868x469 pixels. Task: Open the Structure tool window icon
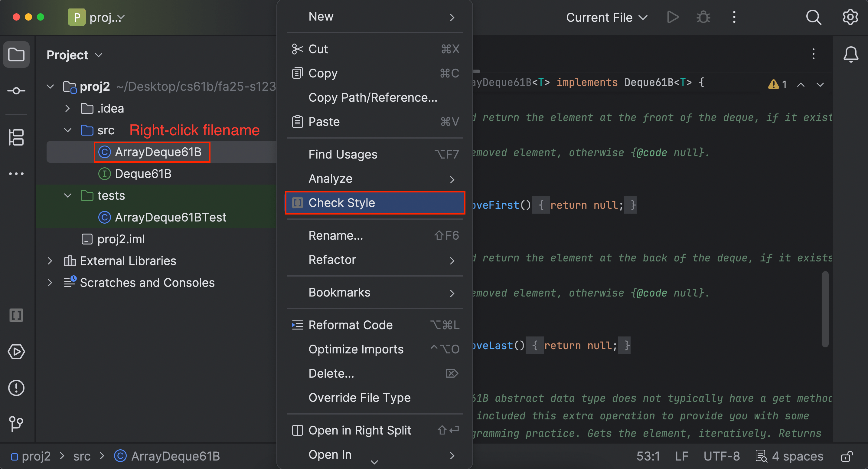coord(16,137)
